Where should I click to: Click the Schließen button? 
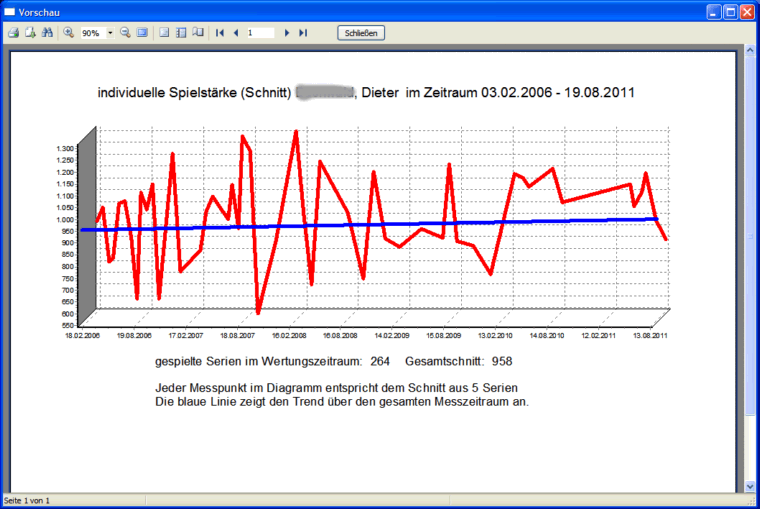click(x=361, y=33)
